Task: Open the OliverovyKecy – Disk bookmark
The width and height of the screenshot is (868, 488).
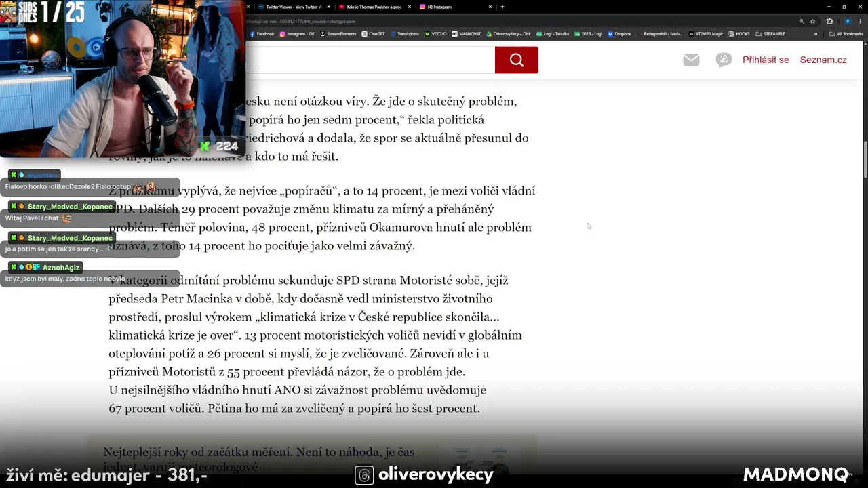Action: pyautogui.click(x=509, y=34)
